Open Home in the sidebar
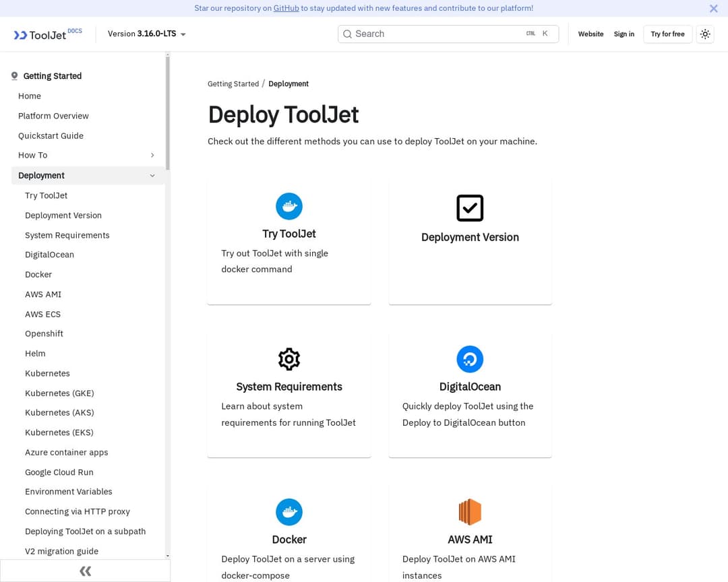 [x=30, y=96]
